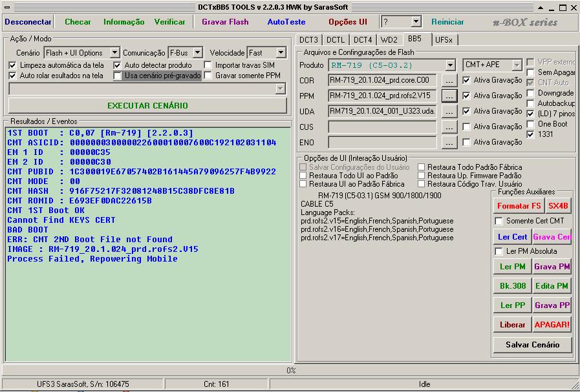Switch to the WD2 tab
Screen dimensions: 580x392
(x=389, y=40)
